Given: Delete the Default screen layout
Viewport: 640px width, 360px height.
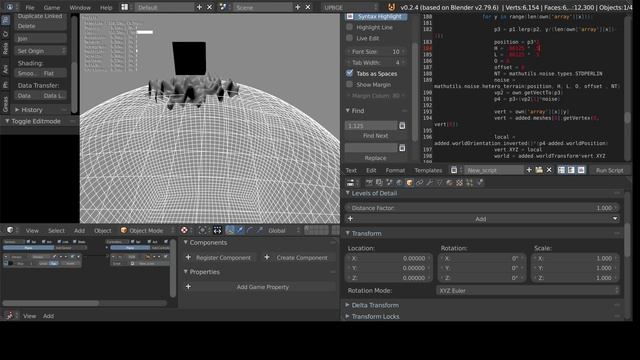Looking at the screenshot, I should 209,7.
